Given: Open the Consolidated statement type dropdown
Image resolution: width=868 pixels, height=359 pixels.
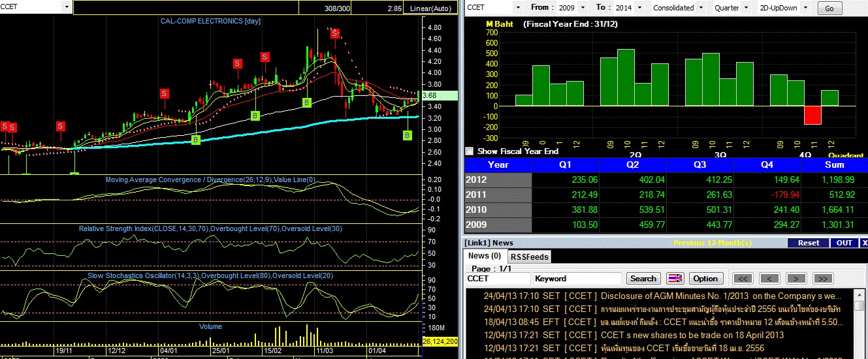Looking at the screenshot, I should coord(701,8).
